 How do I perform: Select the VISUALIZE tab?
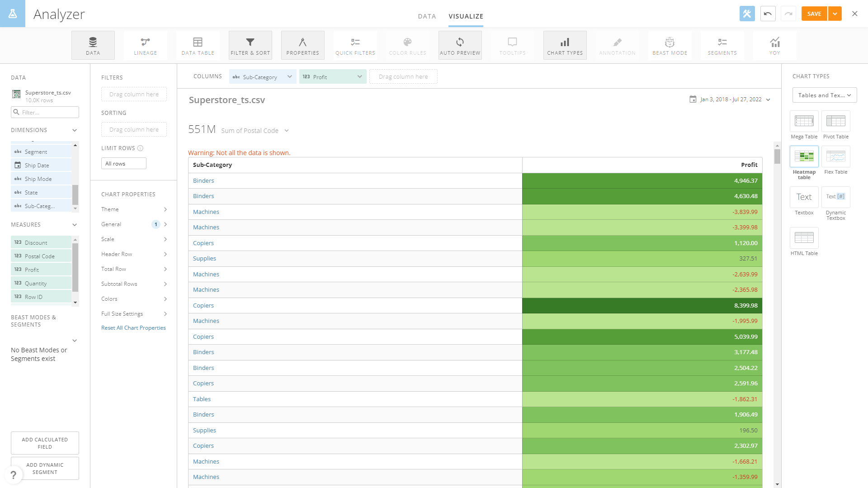pyautogui.click(x=466, y=16)
